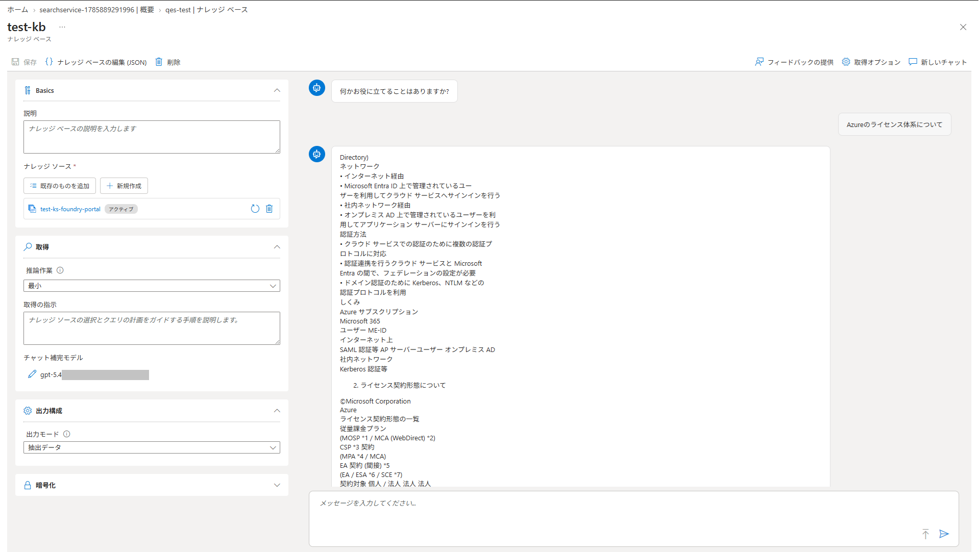
Task: Refresh the test-ks-foundry-portal knowledge source
Action: click(x=255, y=209)
